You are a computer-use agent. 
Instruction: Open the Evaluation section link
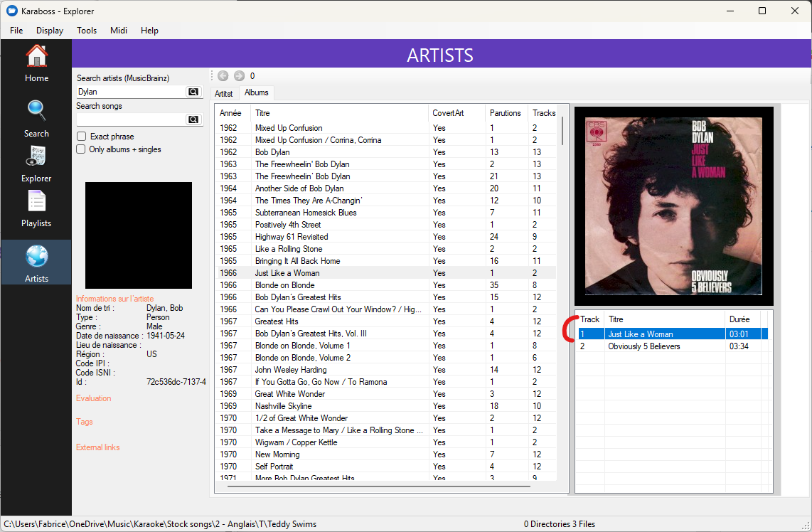(93, 398)
